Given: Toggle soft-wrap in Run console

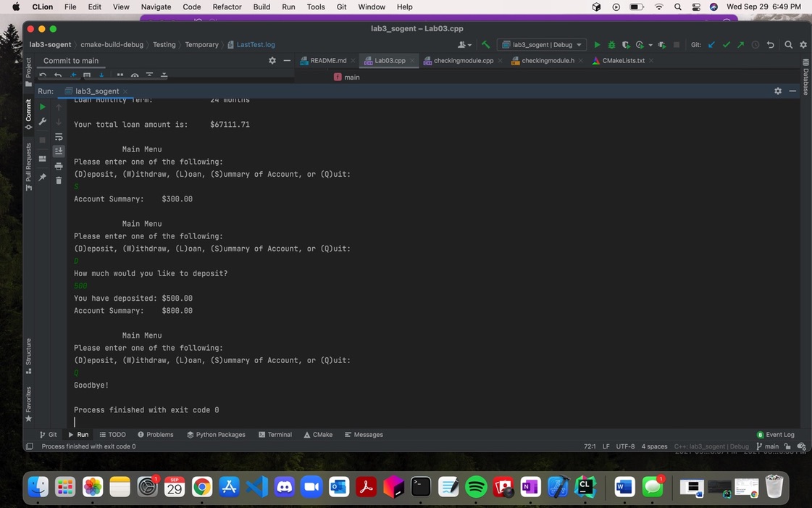Looking at the screenshot, I should [59, 137].
